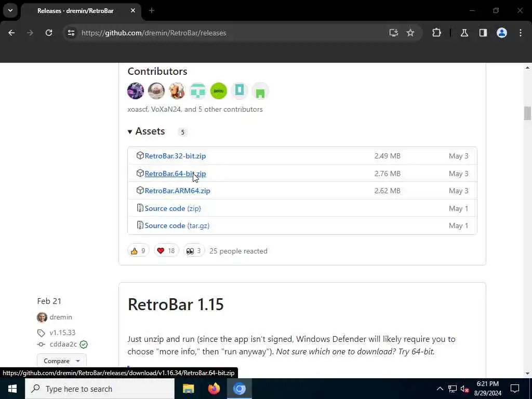Click the Chrome taskbar icon
Viewport: 532px width, 399px height.
(x=239, y=389)
